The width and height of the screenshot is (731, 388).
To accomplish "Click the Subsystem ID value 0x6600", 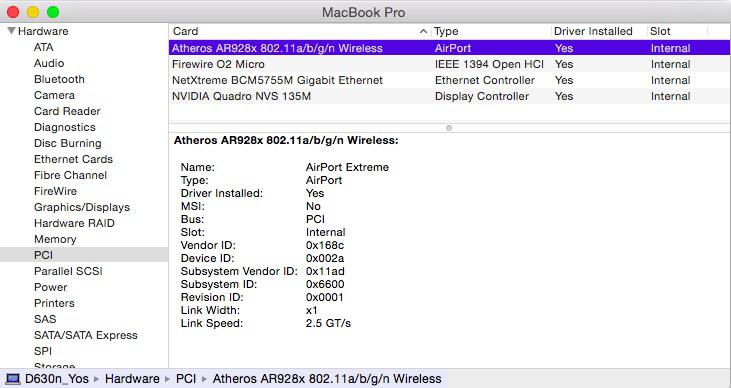I will [x=325, y=284].
